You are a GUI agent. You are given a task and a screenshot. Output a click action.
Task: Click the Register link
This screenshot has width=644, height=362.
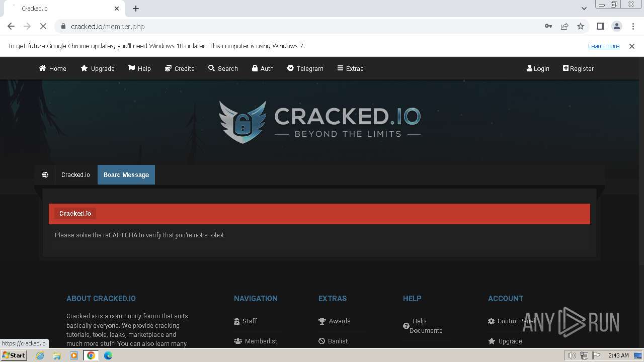tap(578, 68)
